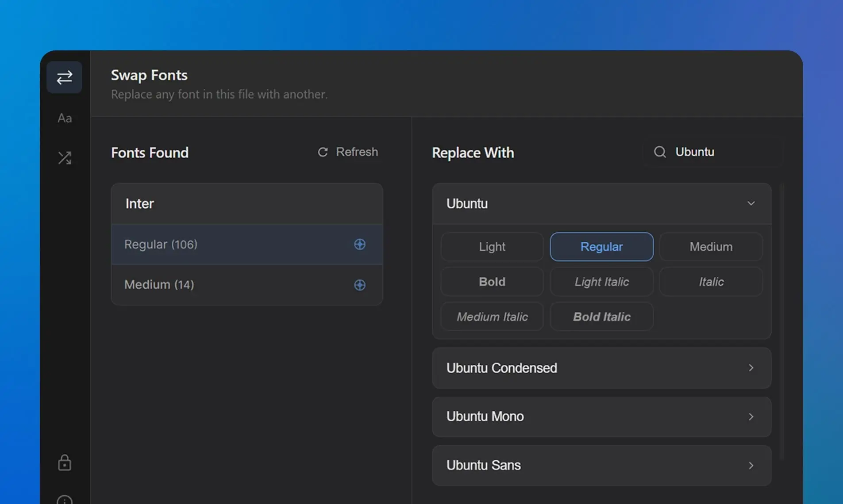Refresh the Fonts Found list
Viewport: 843px width, 504px height.
(348, 152)
